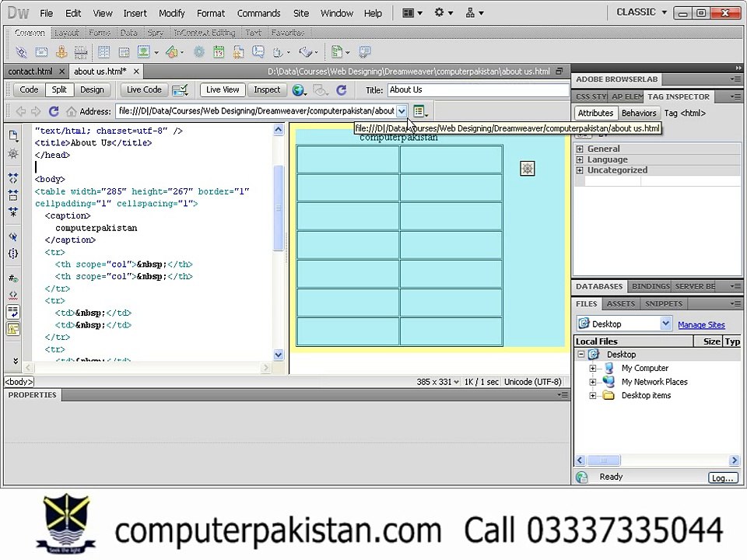The height and width of the screenshot is (560, 747).
Task: Open the Desktop site dropdown in the Files panel
Action: point(665,324)
